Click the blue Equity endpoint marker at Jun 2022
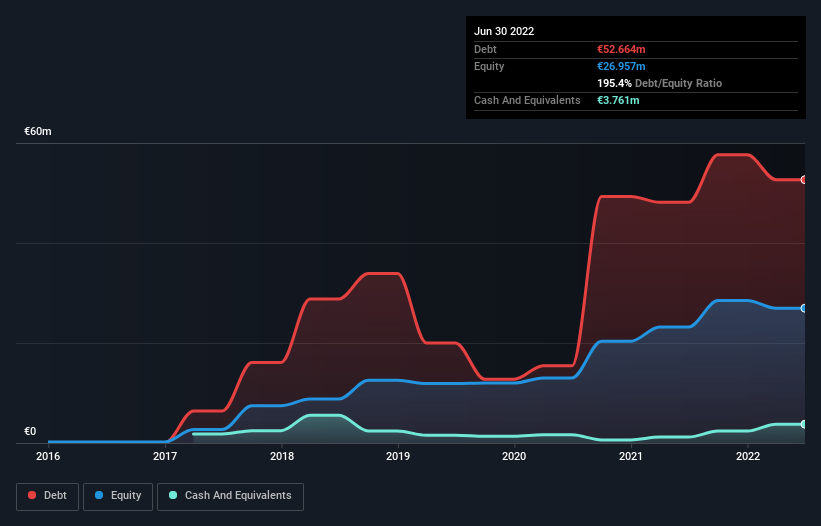821x526 pixels. click(804, 308)
